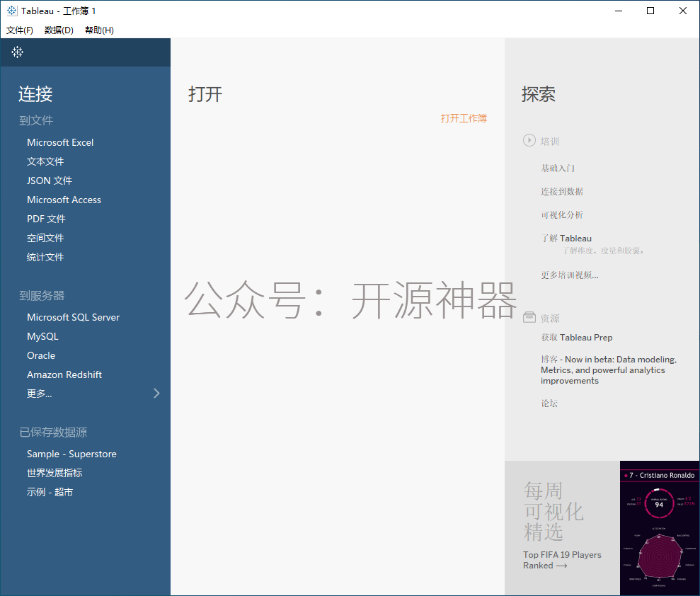
Task: Connect to MySQL server
Action: coord(42,337)
